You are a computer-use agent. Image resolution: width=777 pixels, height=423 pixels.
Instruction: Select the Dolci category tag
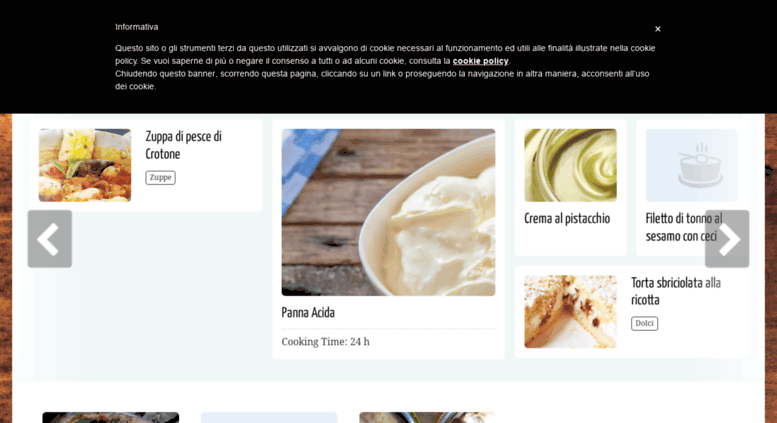click(x=644, y=323)
